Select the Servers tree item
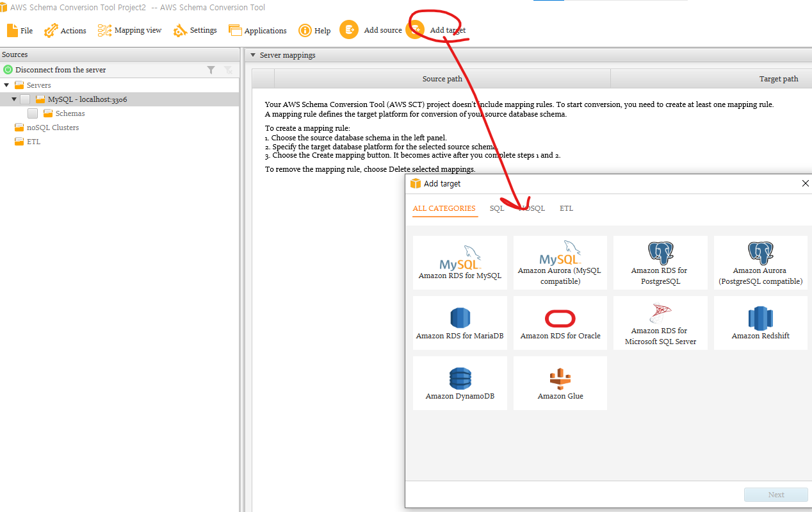The image size is (812, 512). [x=38, y=85]
